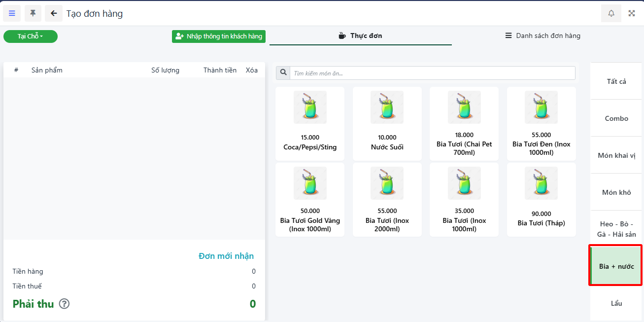Switch to the Thực đơn tab

360,36
